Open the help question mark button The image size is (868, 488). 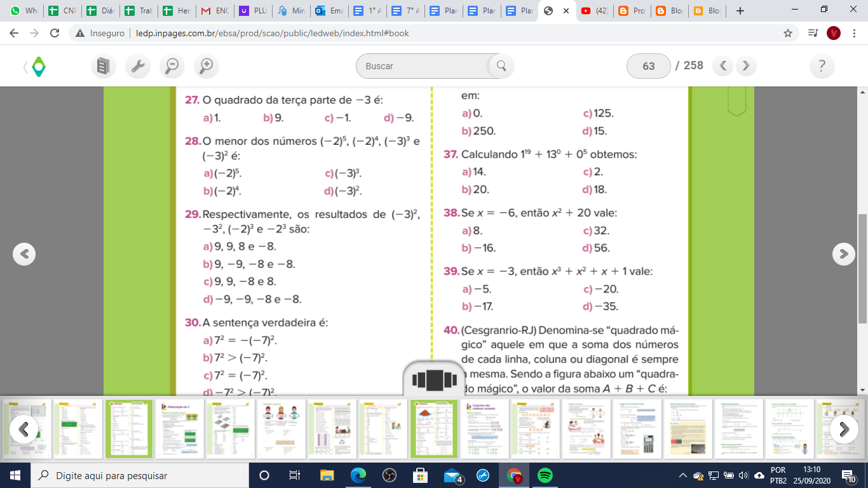pyautogui.click(x=822, y=65)
